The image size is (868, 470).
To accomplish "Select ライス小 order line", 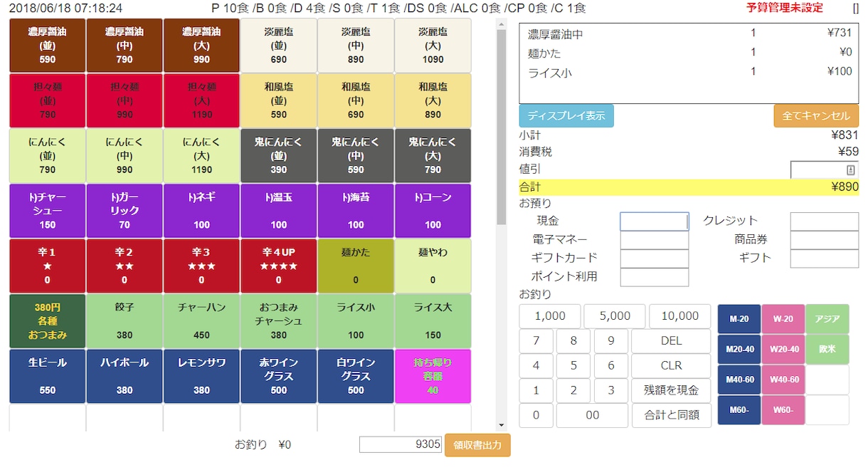I will click(x=689, y=72).
